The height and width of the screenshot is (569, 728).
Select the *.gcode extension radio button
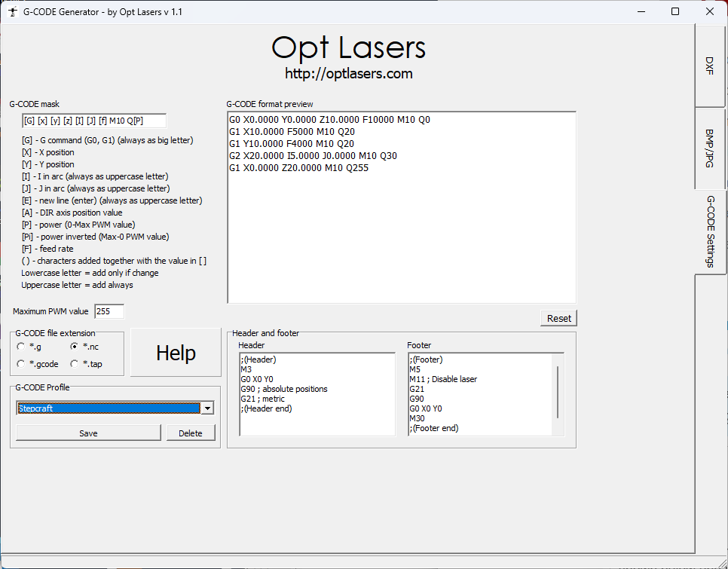point(21,364)
